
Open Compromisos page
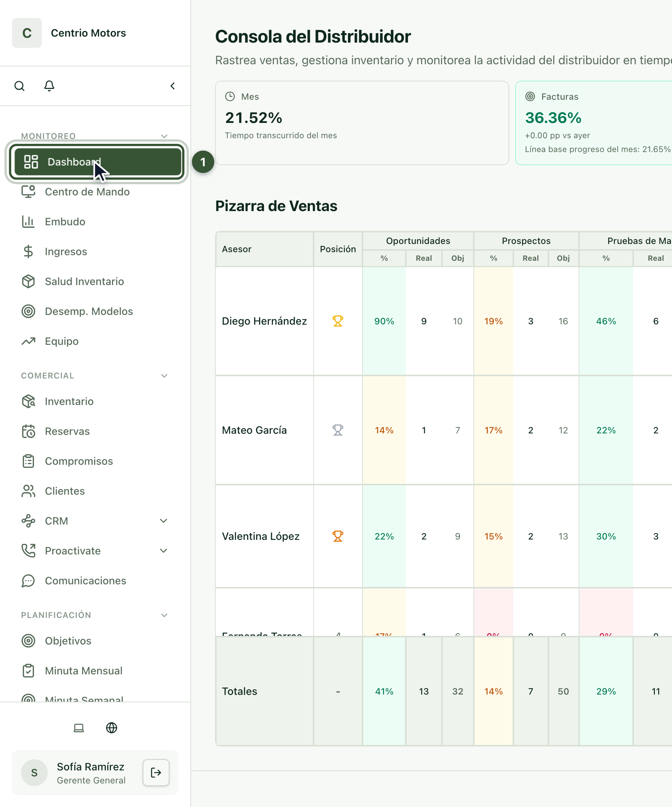pyautogui.click(x=95, y=461)
